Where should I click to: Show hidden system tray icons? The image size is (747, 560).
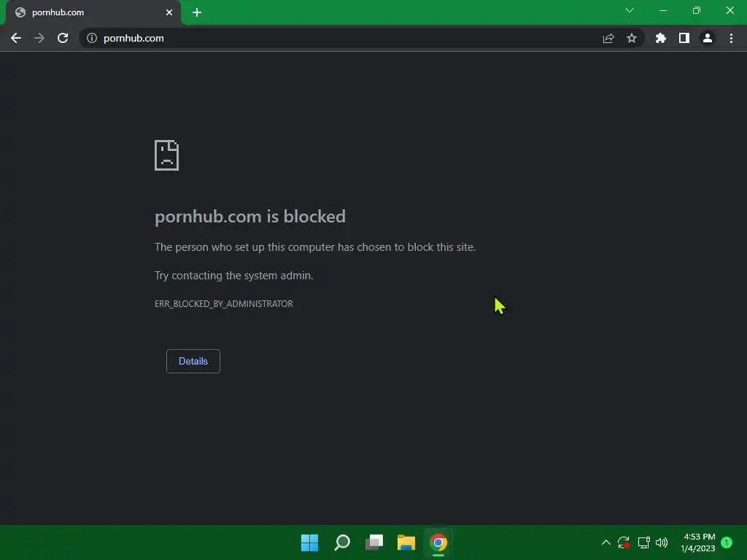tap(606, 542)
